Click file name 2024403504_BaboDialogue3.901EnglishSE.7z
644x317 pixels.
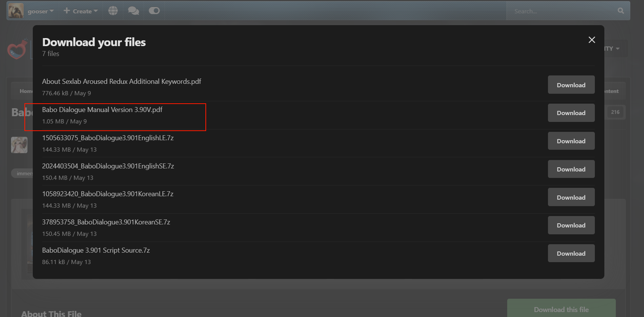pyautogui.click(x=108, y=166)
